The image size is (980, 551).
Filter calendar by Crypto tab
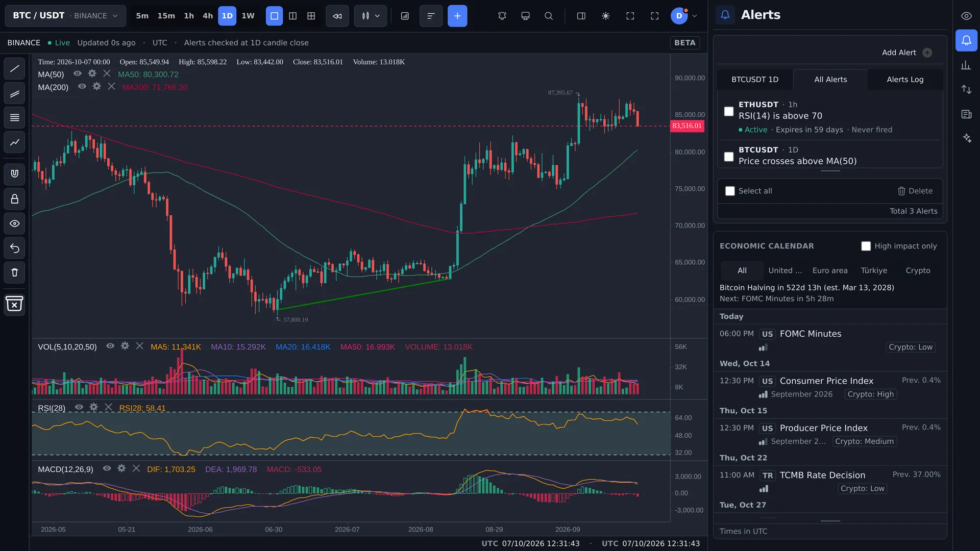(918, 270)
